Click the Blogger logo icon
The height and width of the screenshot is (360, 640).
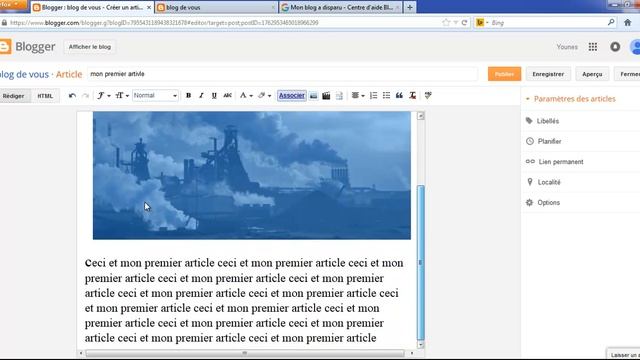tap(5, 47)
